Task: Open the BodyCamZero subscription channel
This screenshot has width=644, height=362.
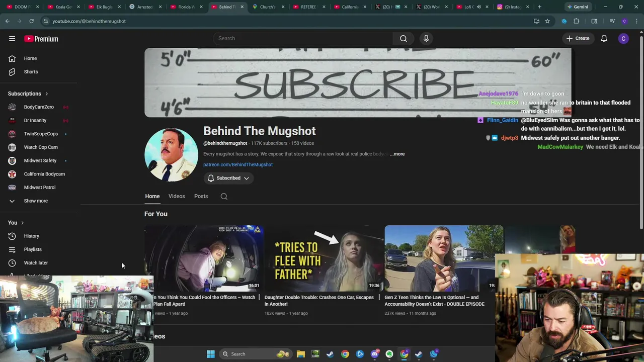Action: [39, 107]
